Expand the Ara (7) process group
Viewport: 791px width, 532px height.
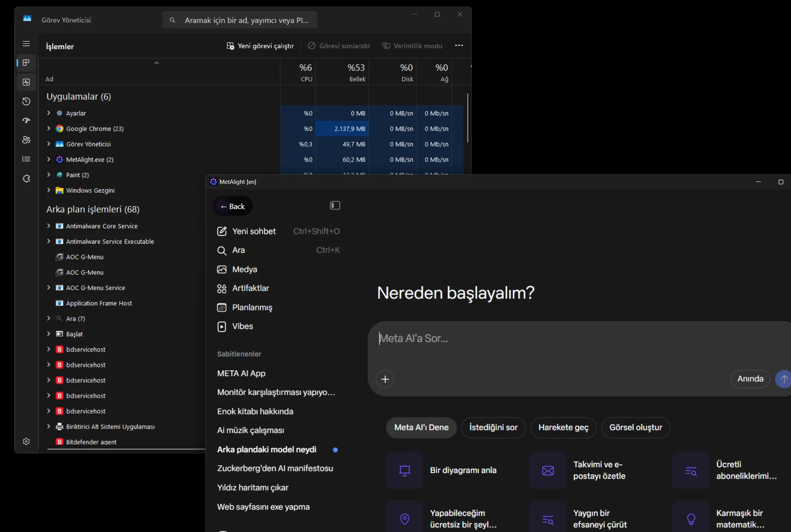click(49, 318)
